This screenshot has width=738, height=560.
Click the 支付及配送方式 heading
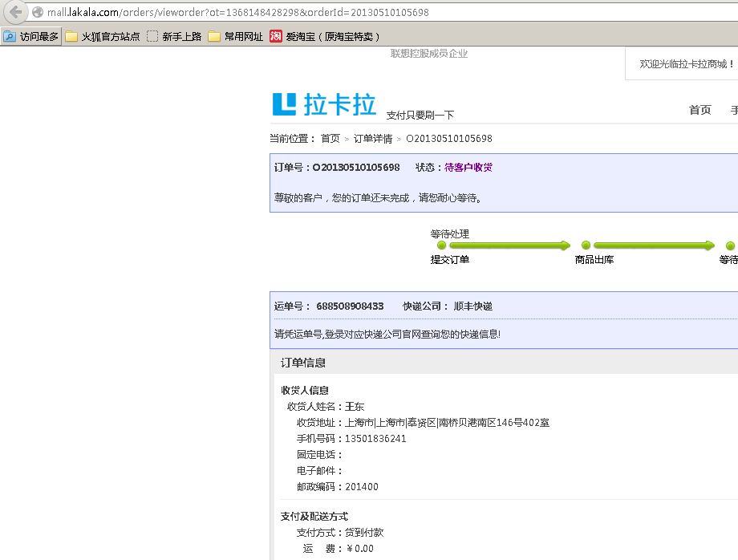click(x=314, y=516)
